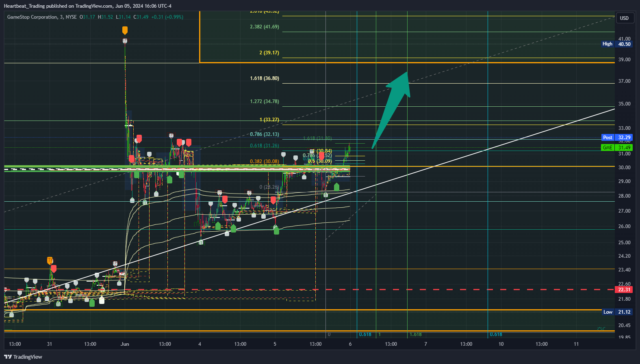This screenshot has height=364, width=640.
Task: Select the Fibonacci label 1.618 (36.80)
Action: click(x=265, y=78)
